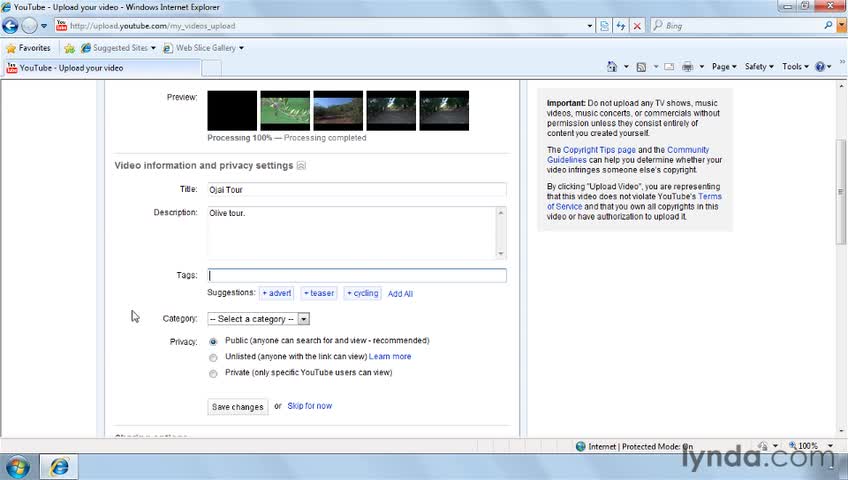Click the search magnifier icon

pos(828,25)
